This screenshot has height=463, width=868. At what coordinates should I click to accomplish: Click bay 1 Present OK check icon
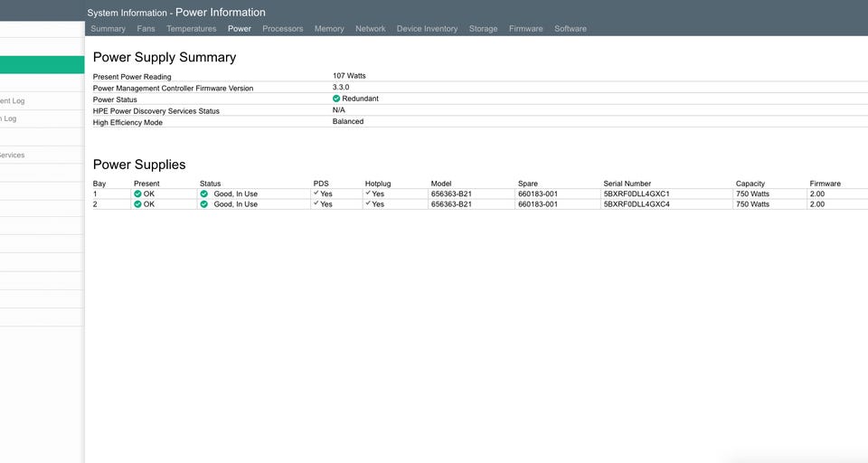[x=137, y=194]
